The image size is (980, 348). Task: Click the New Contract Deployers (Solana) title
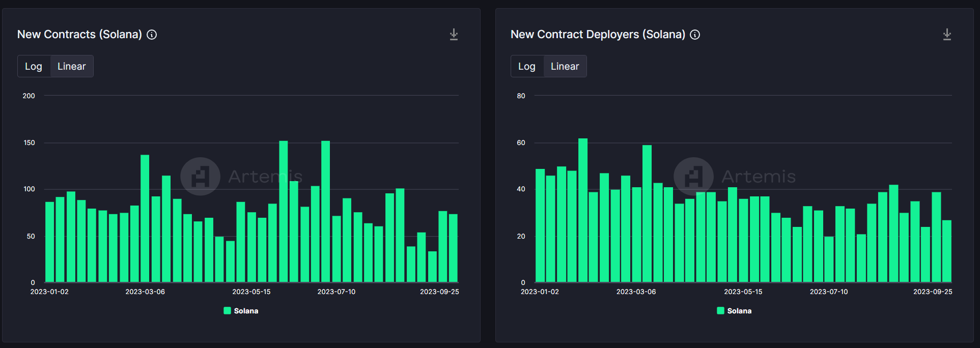point(598,35)
